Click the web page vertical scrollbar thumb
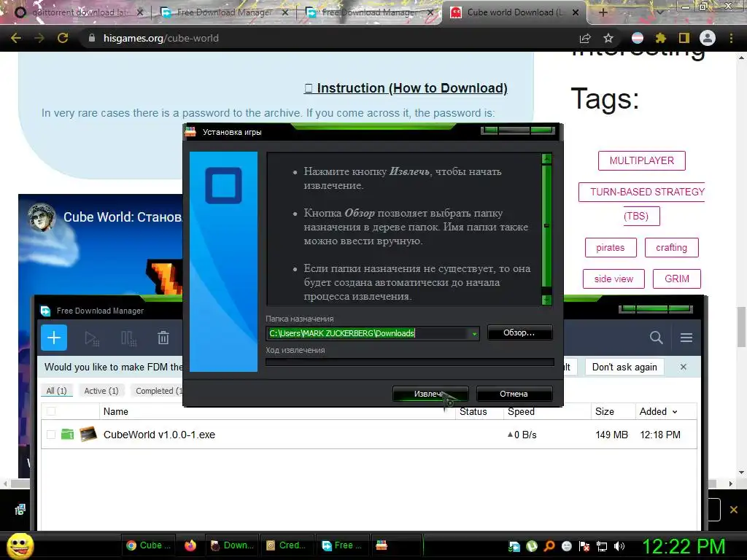Viewport: 747px width, 560px height. point(741,327)
